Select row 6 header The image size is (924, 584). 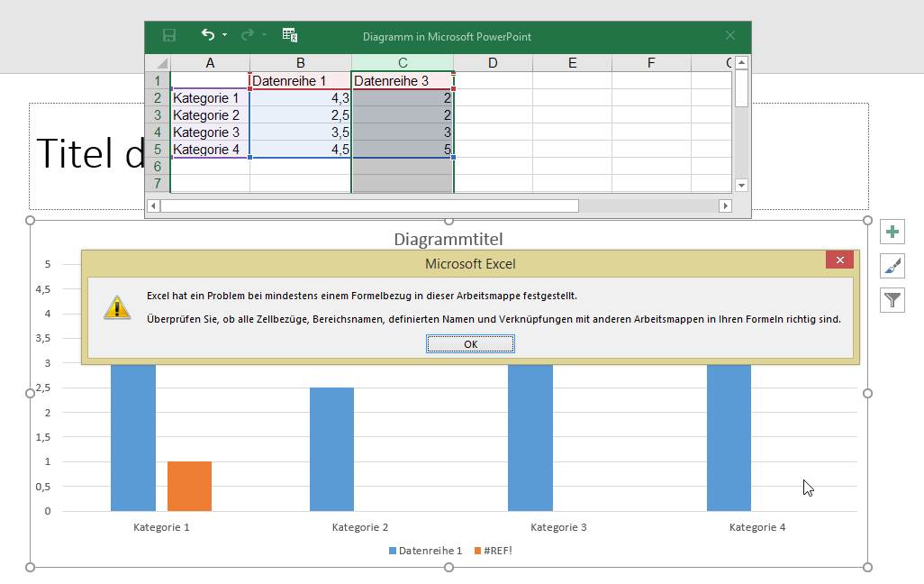pos(157,167)
